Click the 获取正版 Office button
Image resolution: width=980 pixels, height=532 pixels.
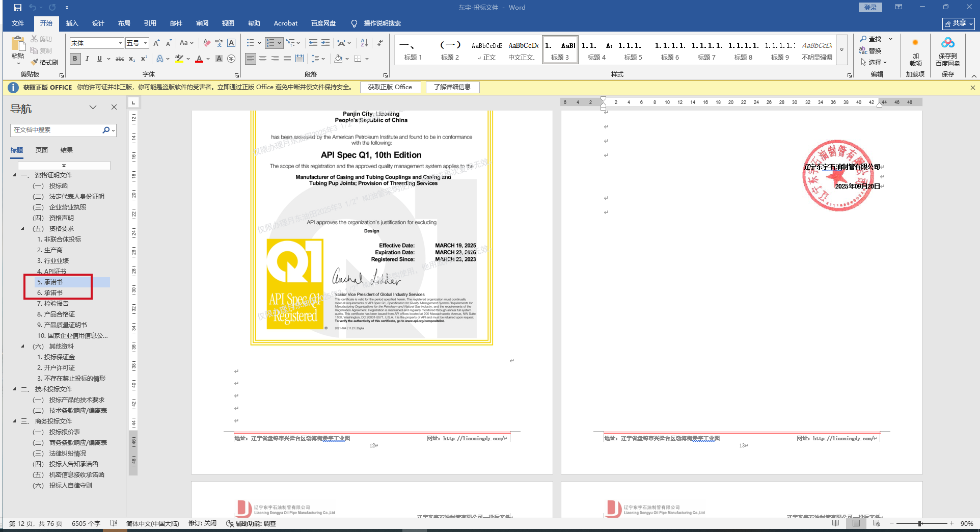tap(390, 87)
